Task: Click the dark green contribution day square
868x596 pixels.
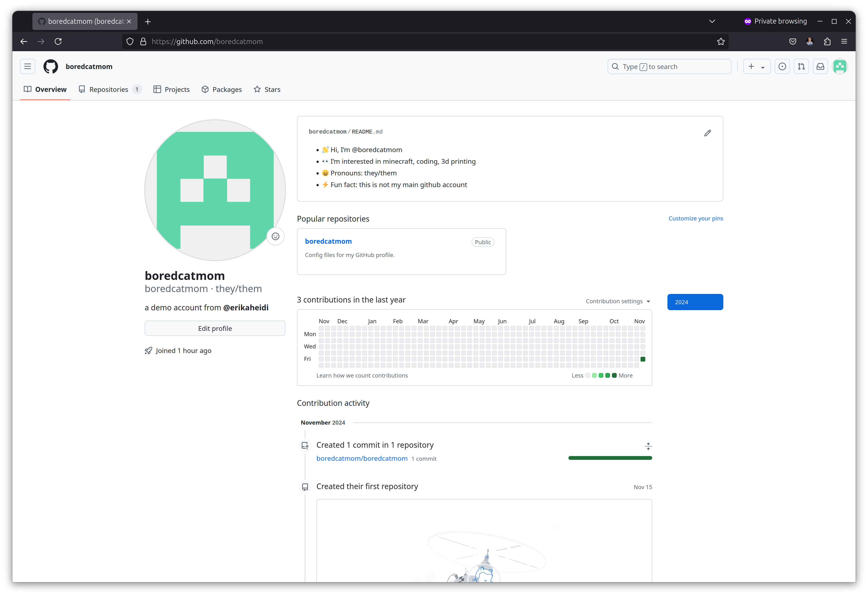Action: [642, 359]
